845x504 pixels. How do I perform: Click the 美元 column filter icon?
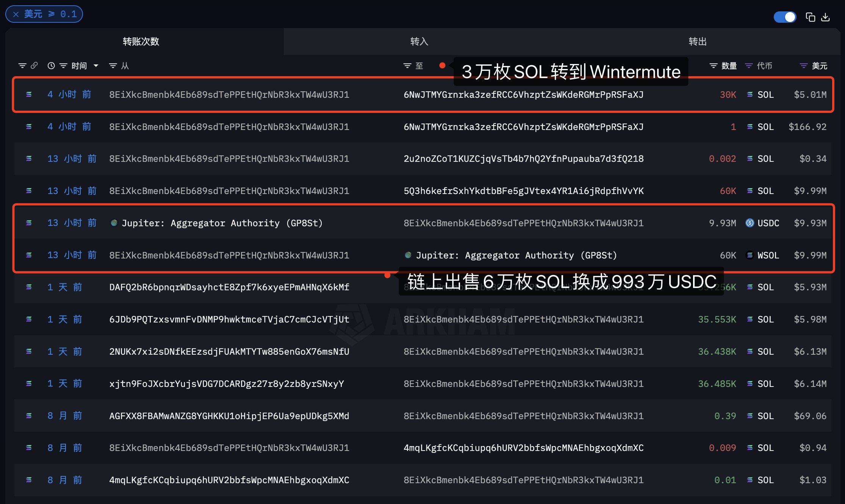(803, 66)
